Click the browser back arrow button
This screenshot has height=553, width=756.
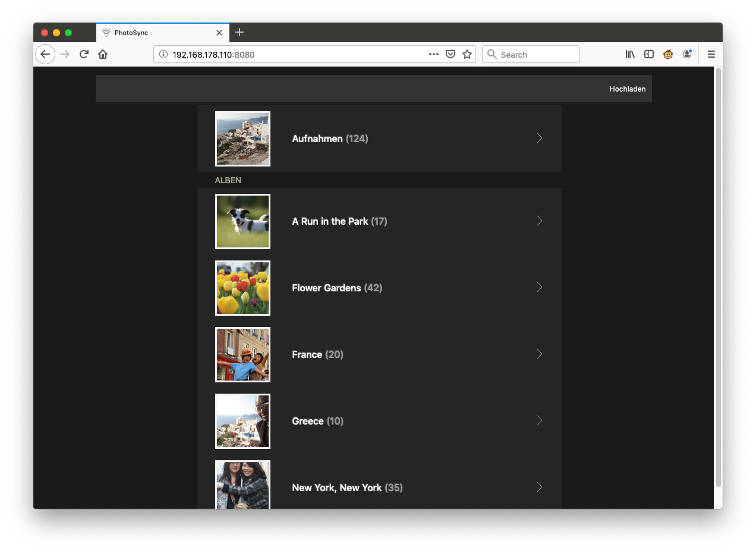click(x=45, y=54)
